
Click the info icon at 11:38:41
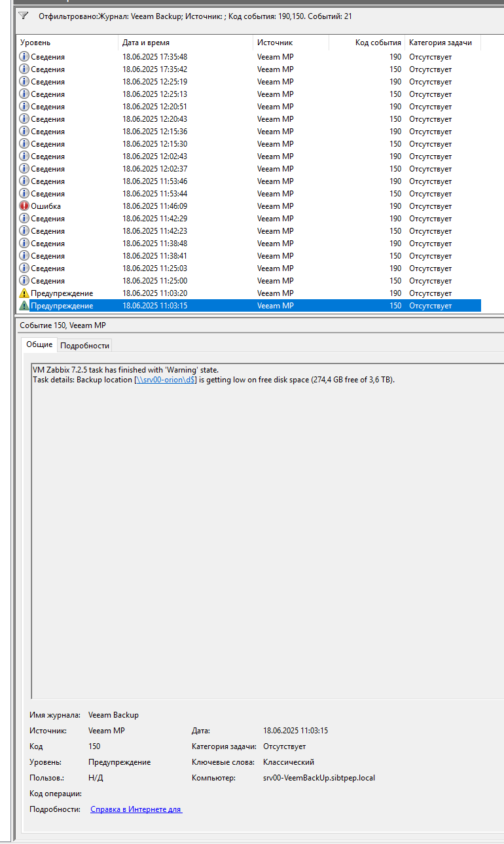point(24,256)
